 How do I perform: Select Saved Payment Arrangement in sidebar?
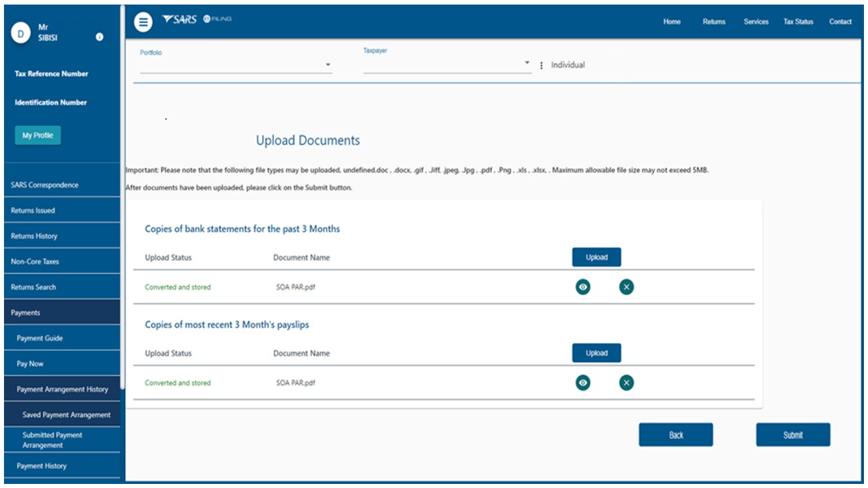66,415
